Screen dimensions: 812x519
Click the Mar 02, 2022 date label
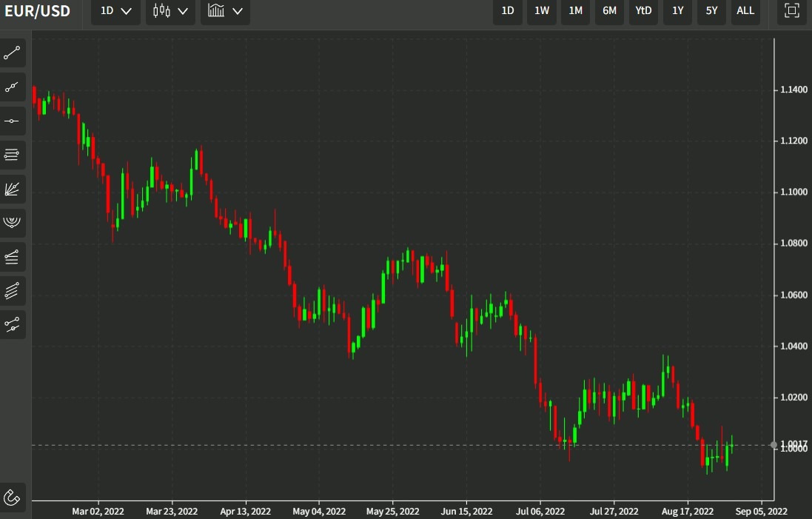click(98, 512)
